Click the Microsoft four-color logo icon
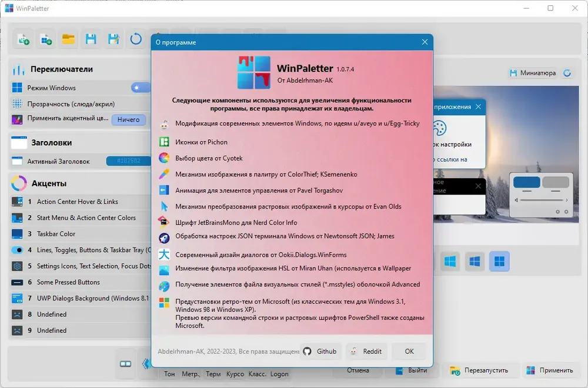The image size is (588, 388). [164, 302]
